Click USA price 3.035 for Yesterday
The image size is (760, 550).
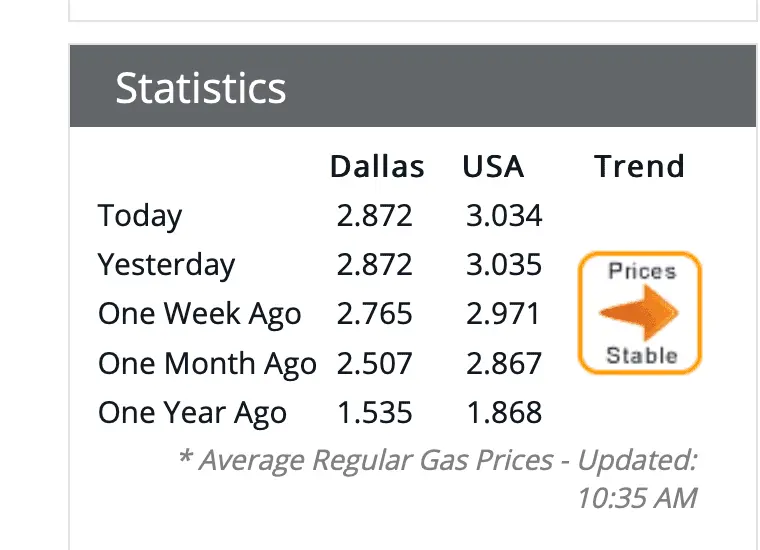(504, 264)
